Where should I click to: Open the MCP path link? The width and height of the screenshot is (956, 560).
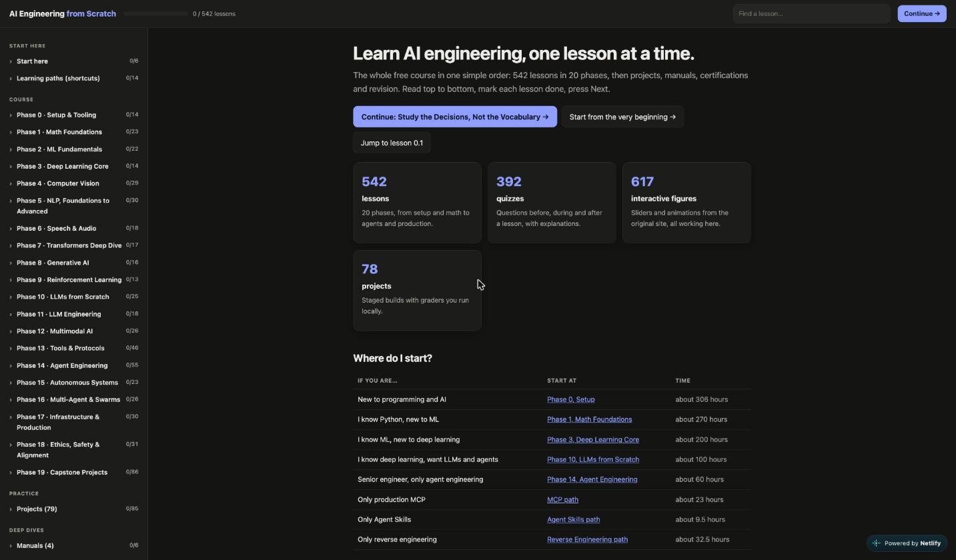point(562,499)
